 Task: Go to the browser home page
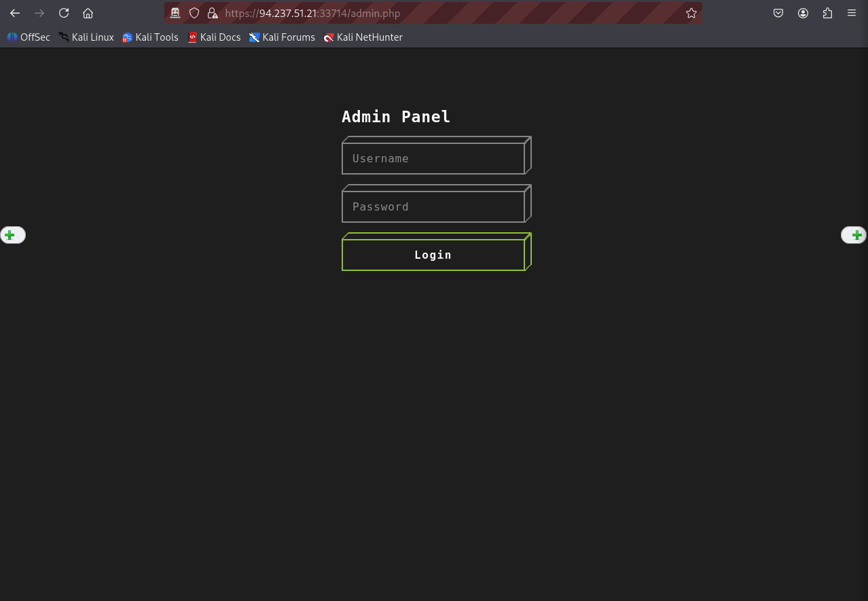click(x=88, y=13)
